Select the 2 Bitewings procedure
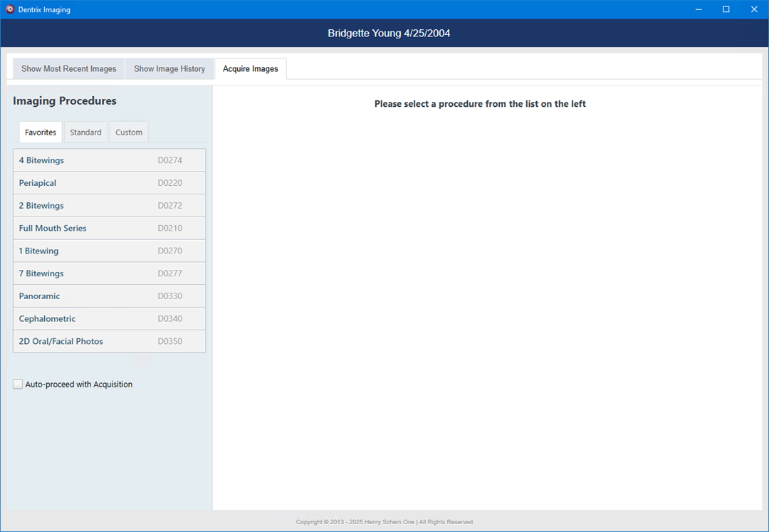769x532 pixels. [110, 205]
